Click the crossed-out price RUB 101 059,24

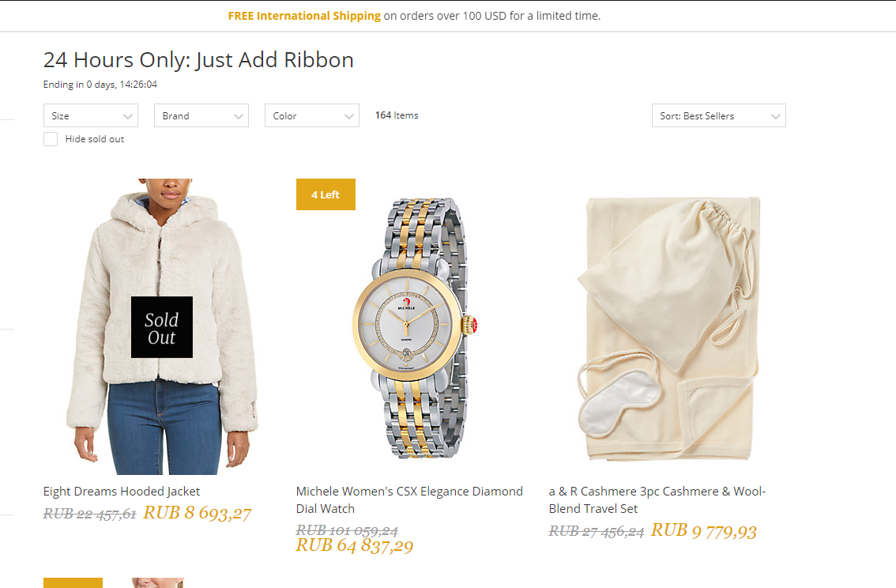point(347,530)
